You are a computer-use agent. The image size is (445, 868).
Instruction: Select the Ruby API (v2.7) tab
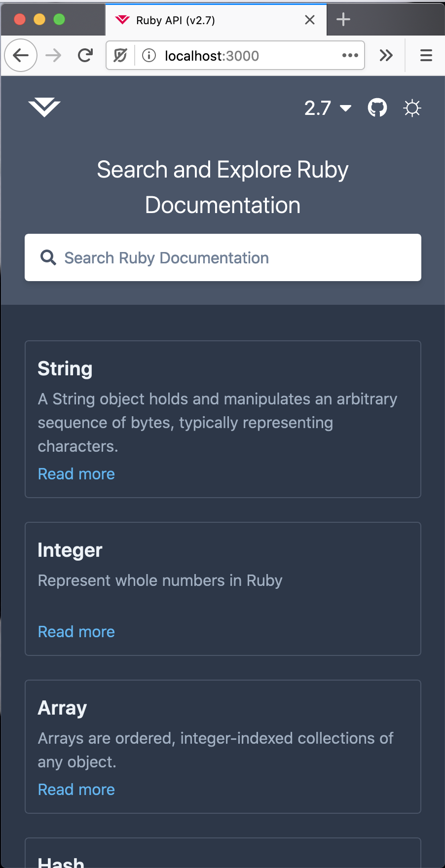pyautogui.click(x=216, y=20)
